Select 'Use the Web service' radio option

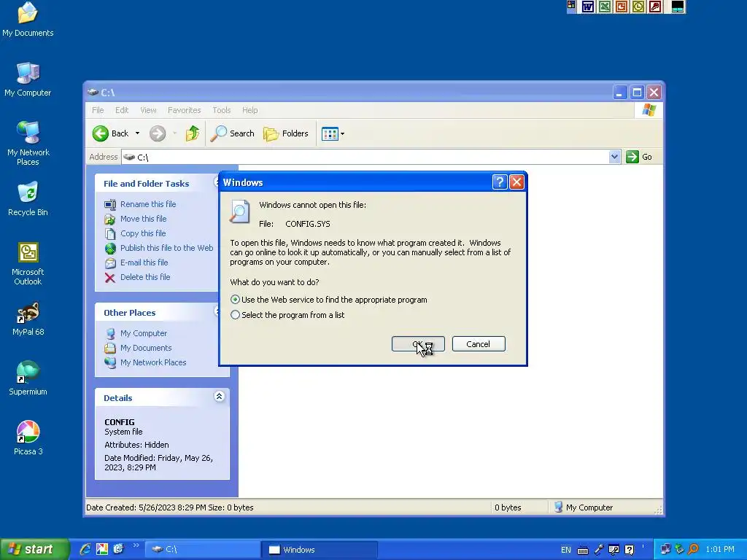(x=235, y=300)
